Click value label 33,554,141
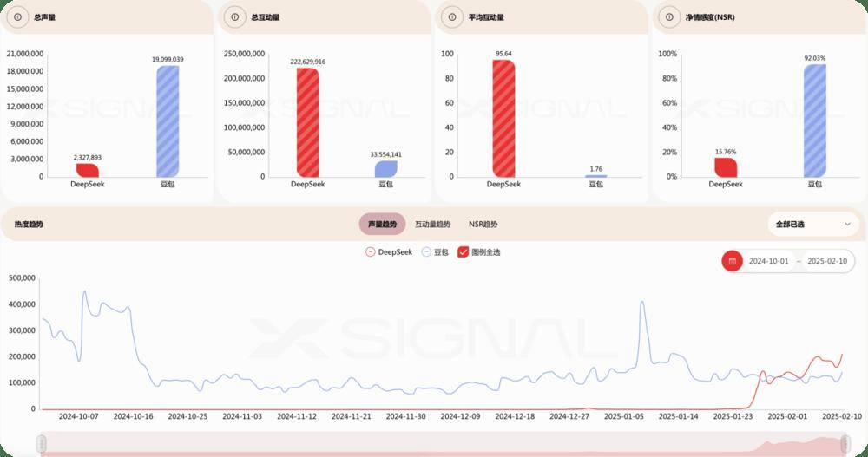Viewport: 868px width, 457px height. click(x=386, y=154)
